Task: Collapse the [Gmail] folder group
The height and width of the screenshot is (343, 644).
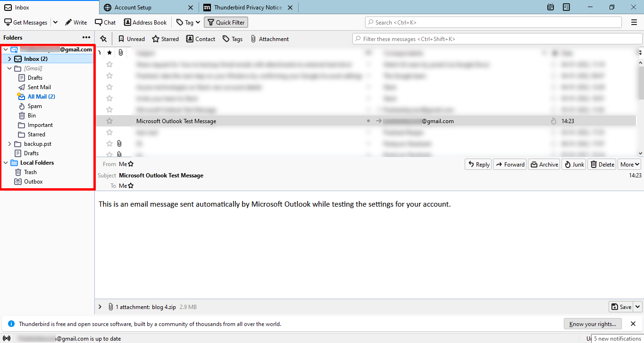Action: 9,68
